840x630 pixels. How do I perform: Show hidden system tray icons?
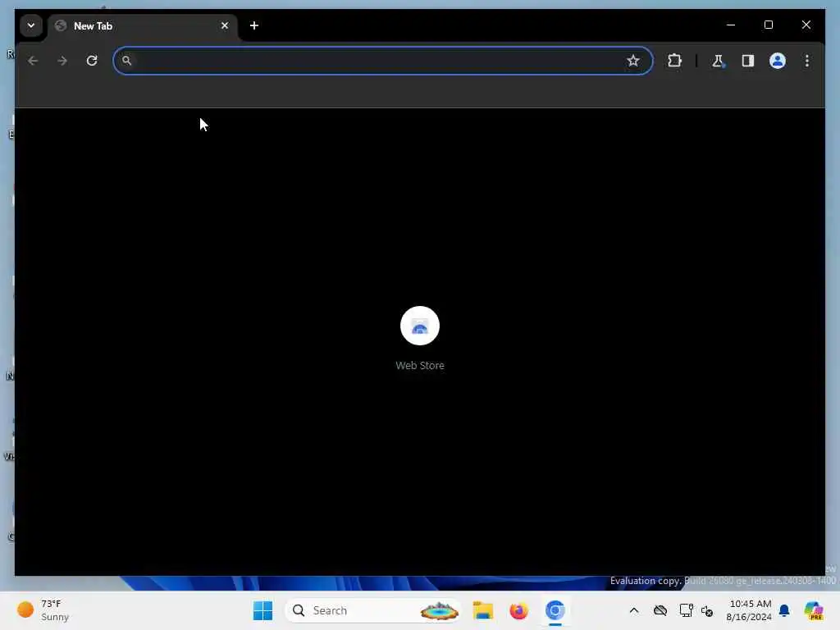[x=634, y=610]
